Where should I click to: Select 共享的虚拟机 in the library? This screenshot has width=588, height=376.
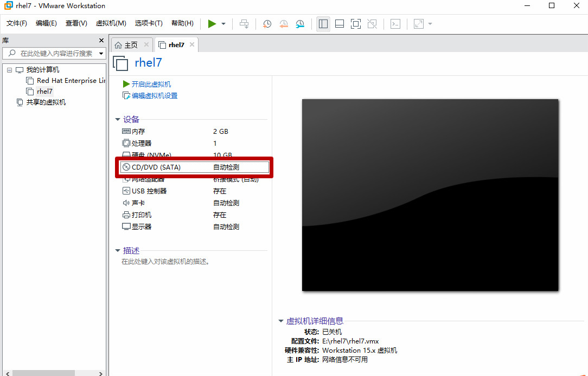click(46, 102)
